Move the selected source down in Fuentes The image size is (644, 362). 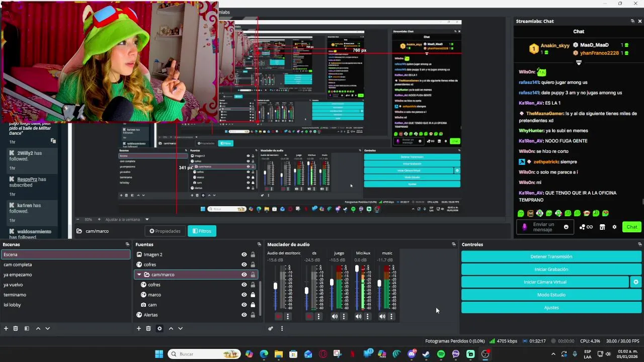180,328
